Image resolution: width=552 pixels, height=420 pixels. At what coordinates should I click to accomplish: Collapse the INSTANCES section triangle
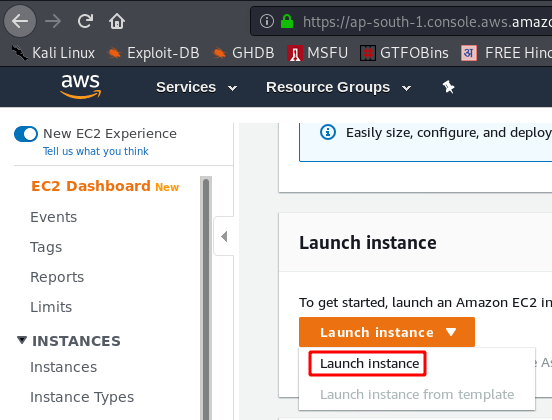(x=22, y=340)
